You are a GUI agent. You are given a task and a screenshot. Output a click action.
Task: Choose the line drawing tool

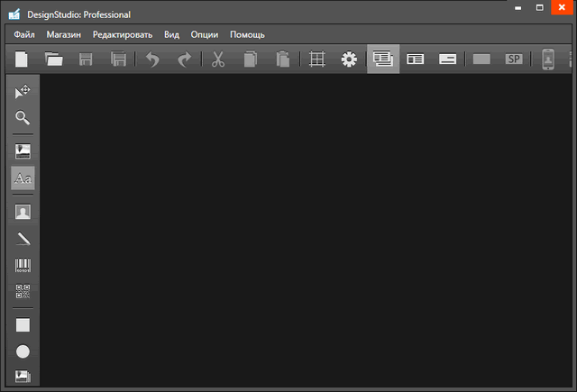tap(23, 239)
